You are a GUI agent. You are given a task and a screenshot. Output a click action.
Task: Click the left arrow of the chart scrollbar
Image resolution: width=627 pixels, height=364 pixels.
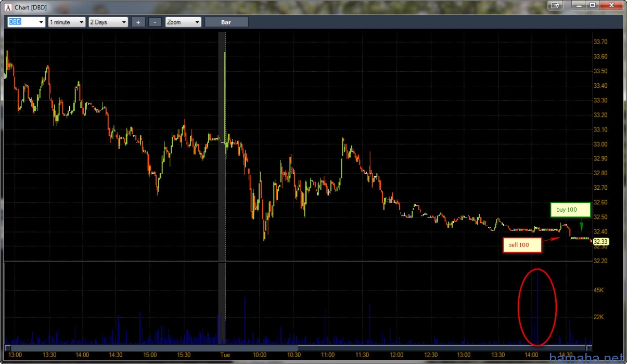click(7, 347)
